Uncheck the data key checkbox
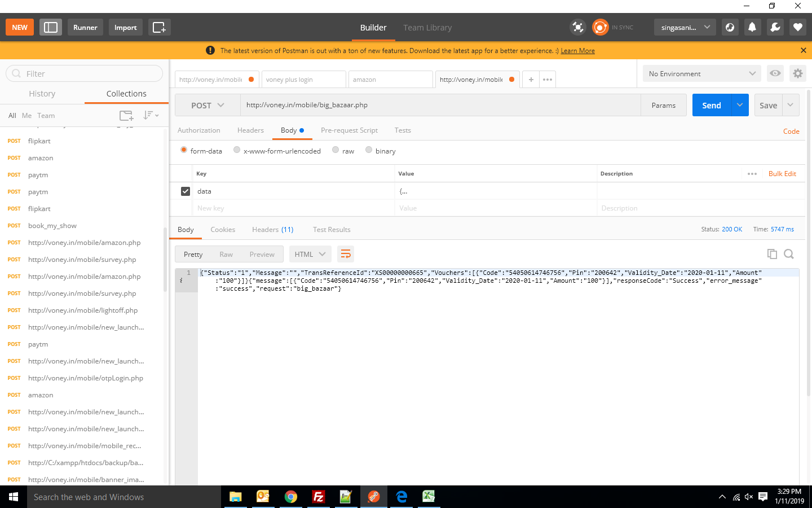Screen dimensions: 812x508 186,191
